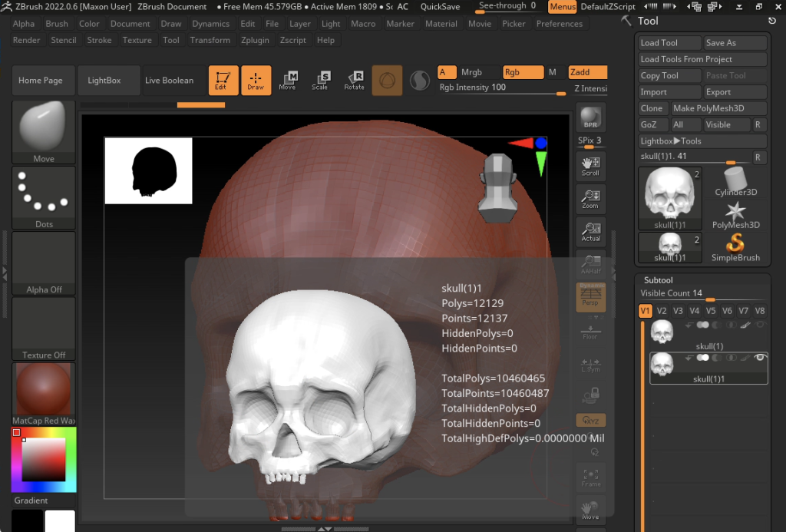Click the BPR render icon
The width and height of the screenshot is (786, 532).
point(590,117)
